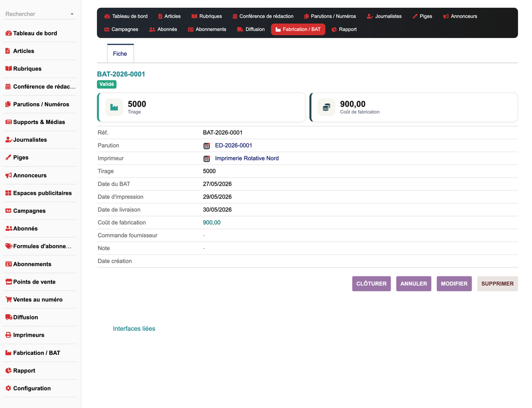532x408 pixels.
Task: Click the Journalistes person icon in sidebar
Action: pyautogui.click(x=9, y=140)
